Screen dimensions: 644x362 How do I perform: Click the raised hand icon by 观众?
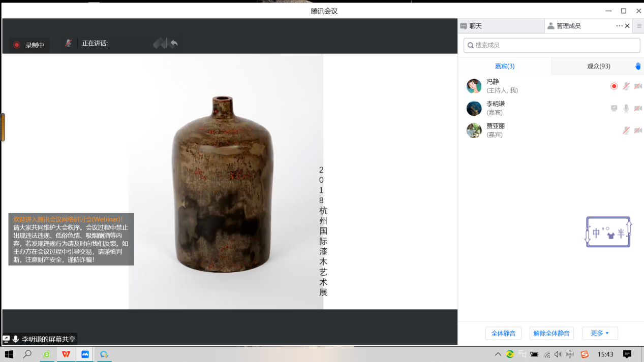(x=638, y=66)
